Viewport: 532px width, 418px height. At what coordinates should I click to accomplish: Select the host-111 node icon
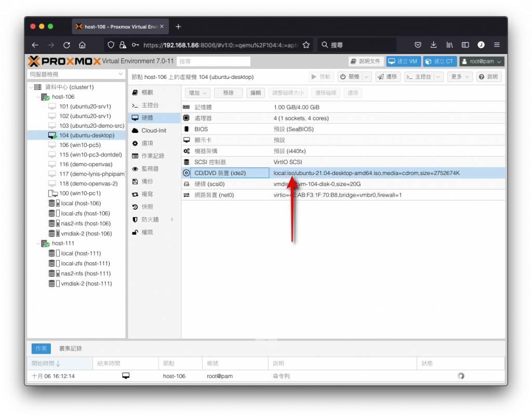45,244
